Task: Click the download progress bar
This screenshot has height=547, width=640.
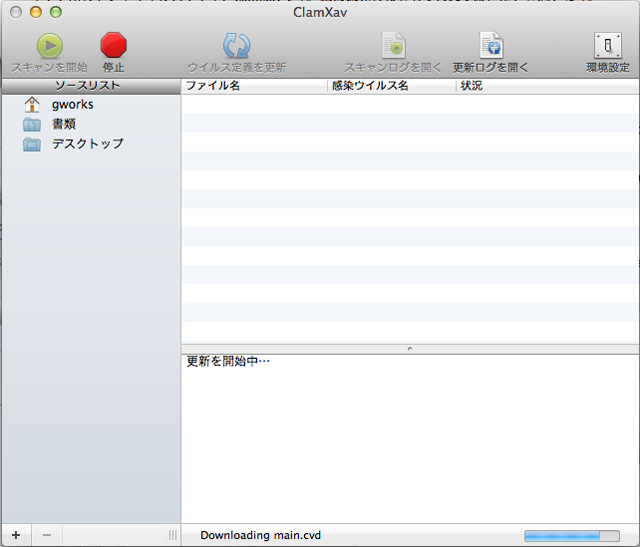Action: tap(572, 535)
